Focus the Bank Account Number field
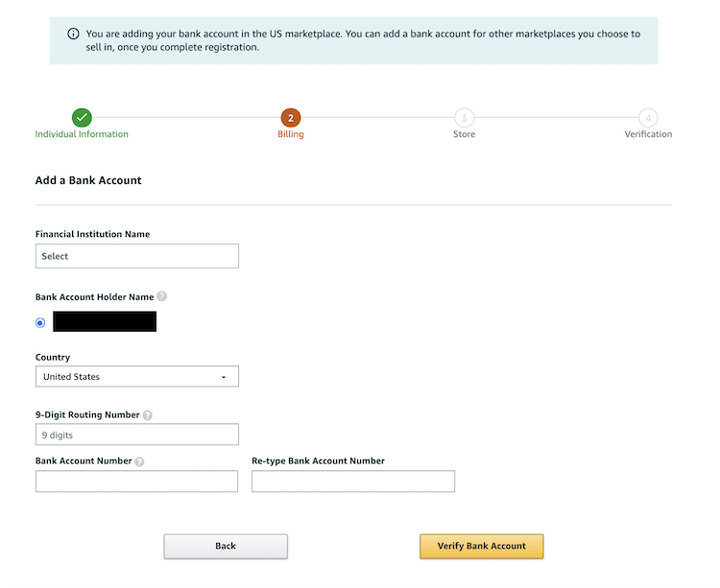The width and height of the screenshot is (720, 588). [x=136, y=482]
